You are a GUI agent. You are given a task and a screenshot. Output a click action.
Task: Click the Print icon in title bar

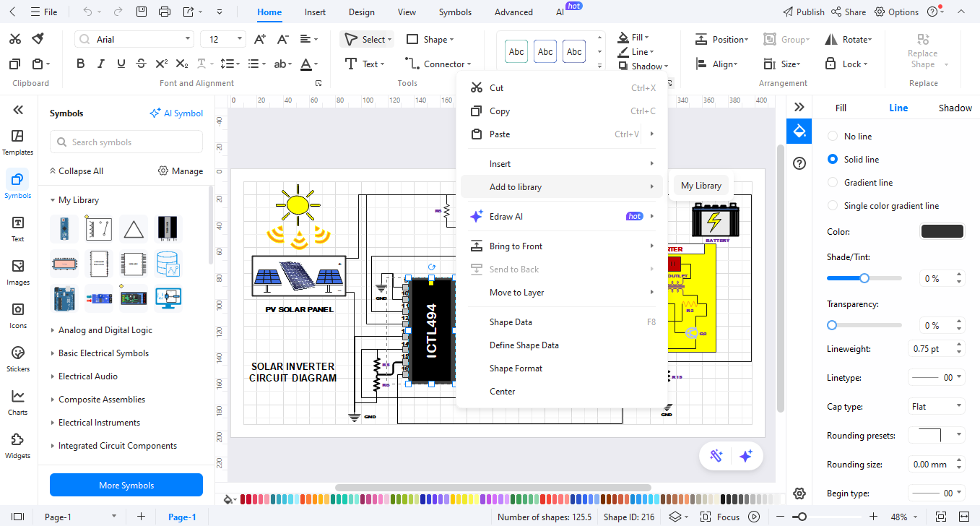(x=165, y=12)
